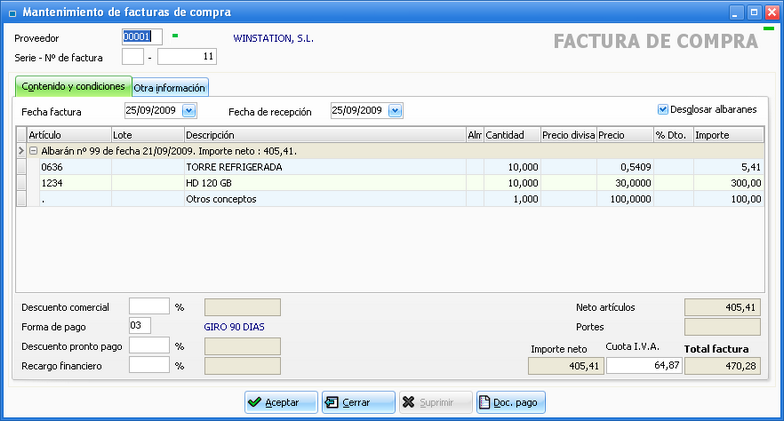Switch to the Otra información tab
This screenshot has height=421, width=784.
click(x=170, y=88)
